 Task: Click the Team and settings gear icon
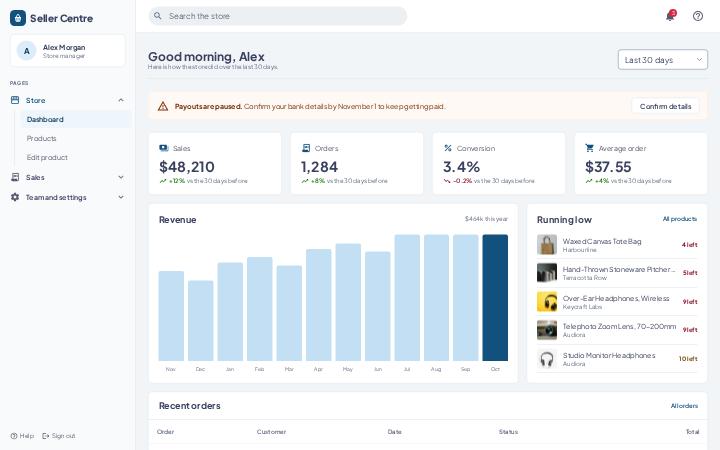15,197
